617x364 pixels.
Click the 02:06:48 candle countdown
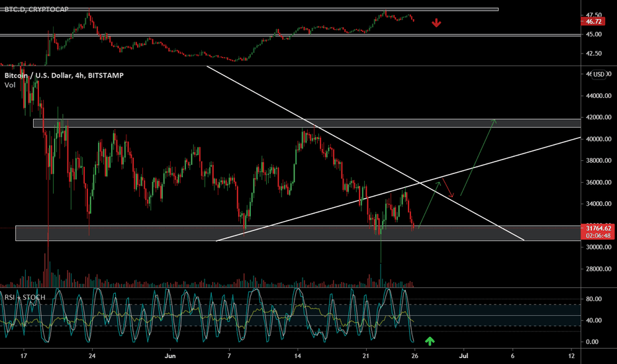598,236
